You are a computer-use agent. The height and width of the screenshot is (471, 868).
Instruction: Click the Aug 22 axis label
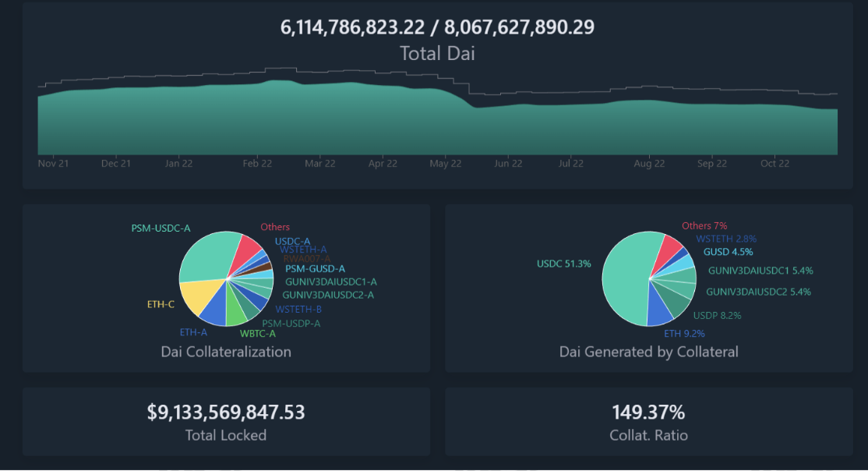pyautogui.click(x=649, y=164)
